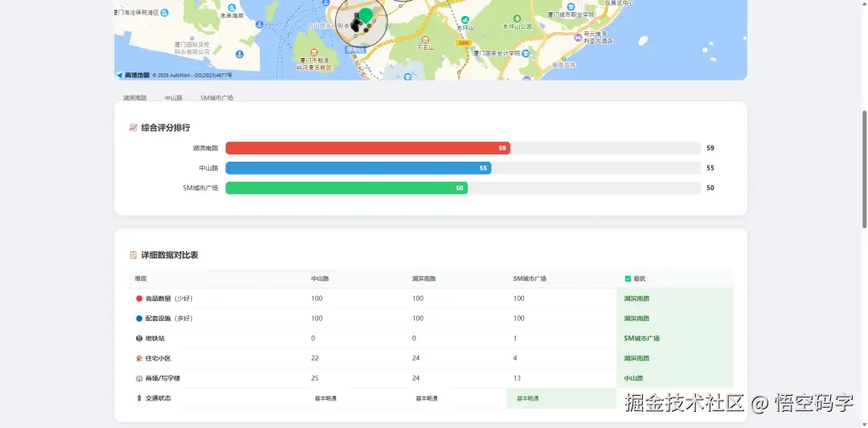Click the 厦门国家会计学院 school icon
Screen dimensions: 868x428
(526, 53)
